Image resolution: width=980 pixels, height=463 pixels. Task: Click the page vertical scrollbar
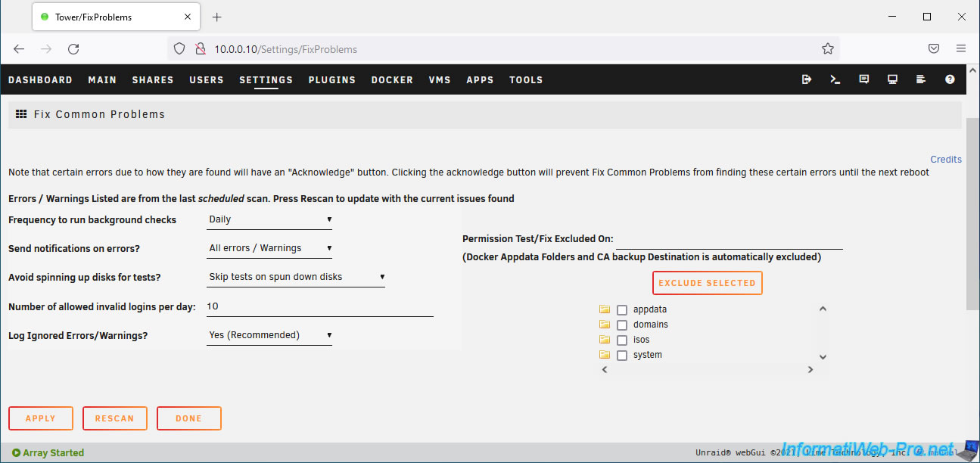point(972,212)
